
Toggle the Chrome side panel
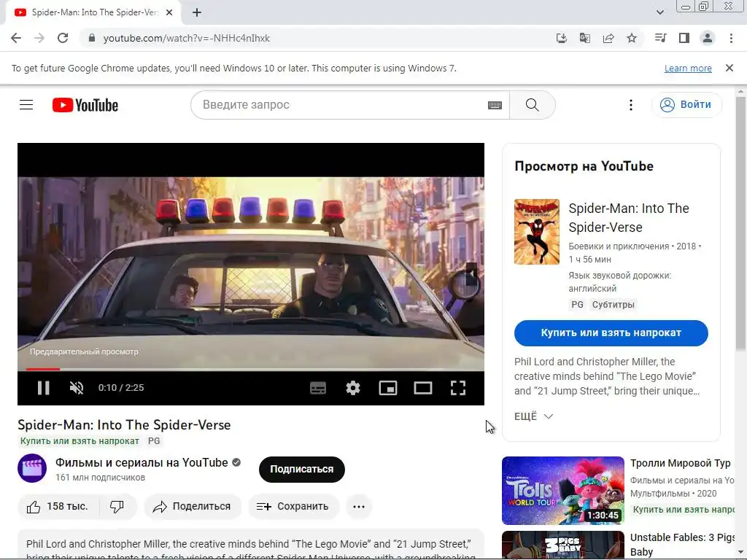point(684,38)
